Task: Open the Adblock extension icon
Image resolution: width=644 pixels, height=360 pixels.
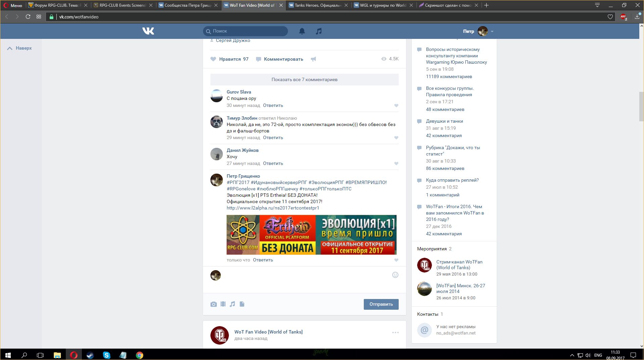Action: point(624,17)
